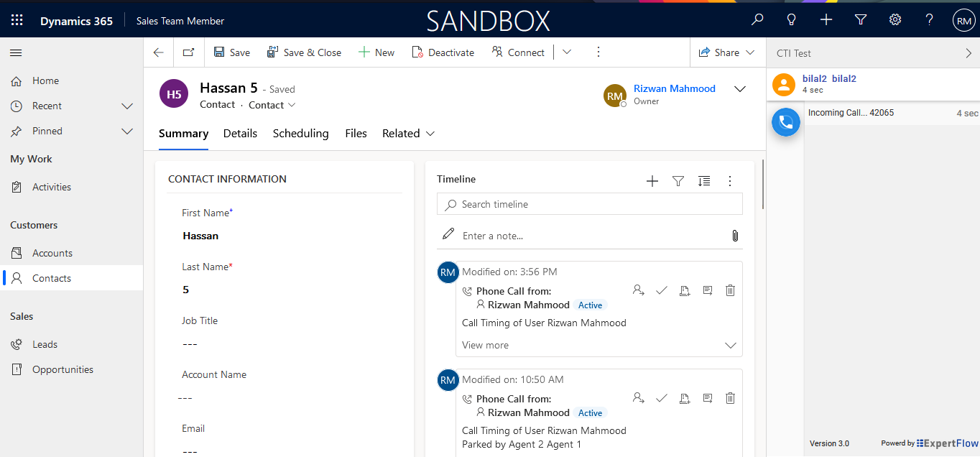Open the Rizwan Mahmood owner link
The width and height of the screenshot is (980, 457).
[x=674, y=89]
